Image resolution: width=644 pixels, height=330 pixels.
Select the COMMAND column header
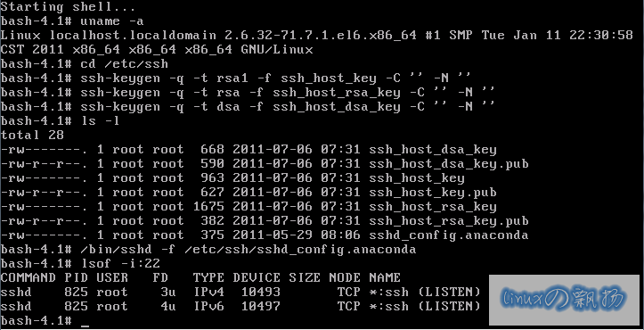(x=28, y=277)
